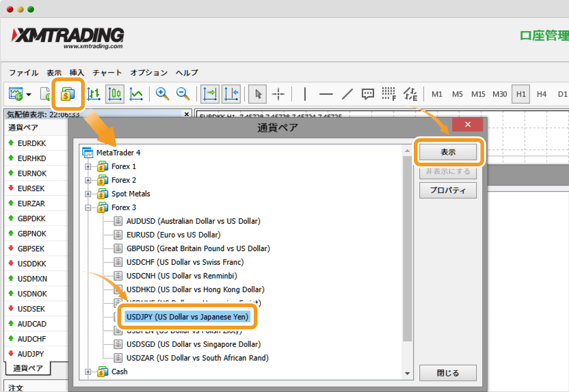Zoom in on the chart

coord(162,94)
